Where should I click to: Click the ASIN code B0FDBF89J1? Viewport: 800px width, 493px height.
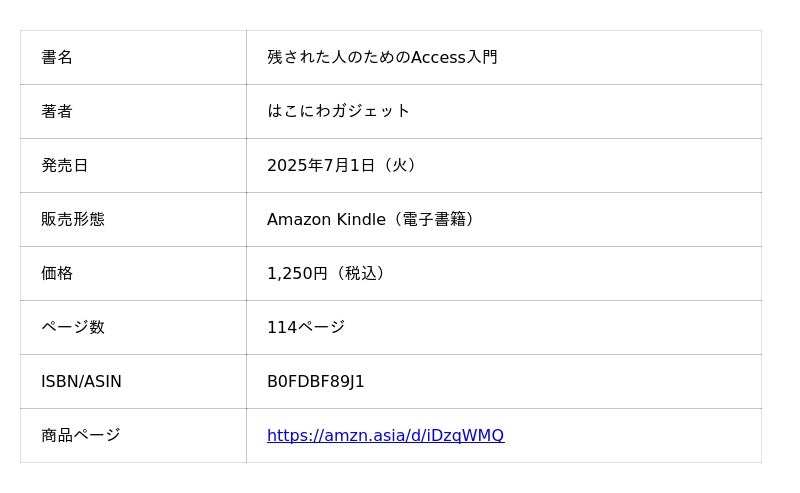tap(315, 382)
